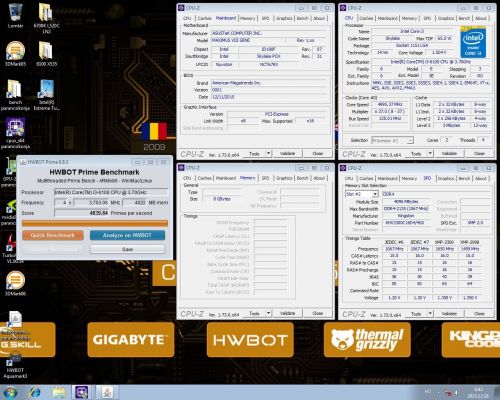This screenshot has height=400, width=500.
Task: Open the Tools dropdown arrow in SPD window
Action: click(430, 313)
